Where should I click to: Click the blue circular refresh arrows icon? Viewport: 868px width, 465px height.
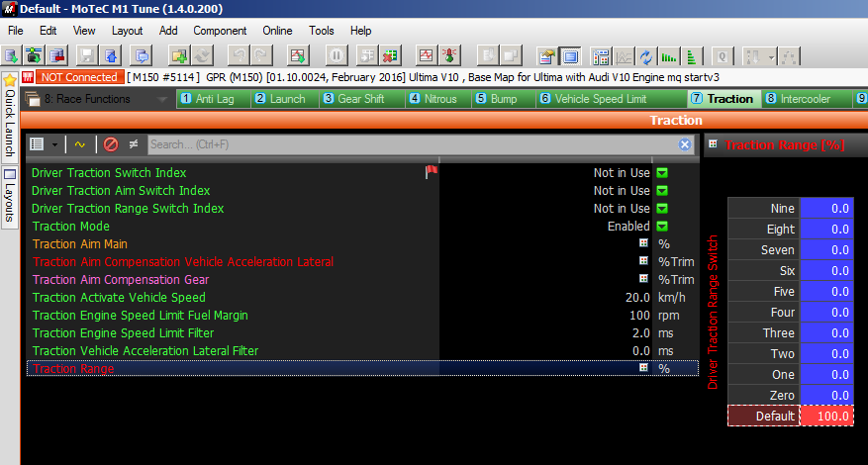646,56
